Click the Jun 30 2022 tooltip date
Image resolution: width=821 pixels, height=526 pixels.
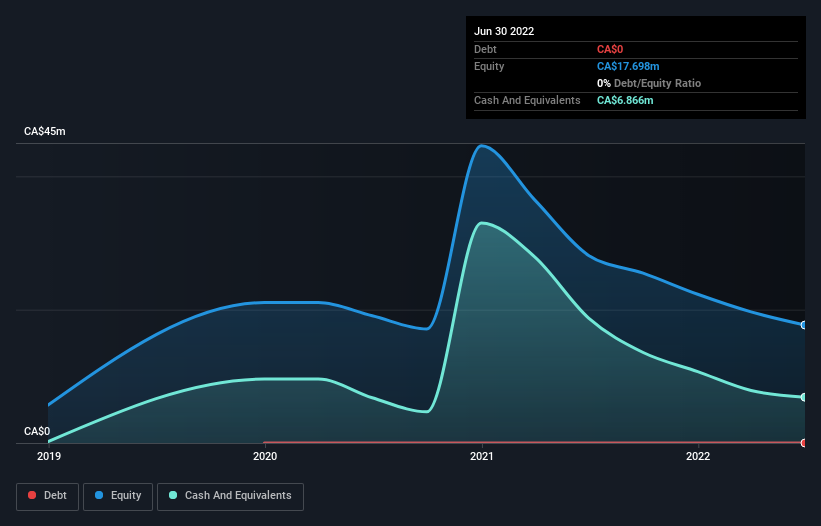pos(504,31)
